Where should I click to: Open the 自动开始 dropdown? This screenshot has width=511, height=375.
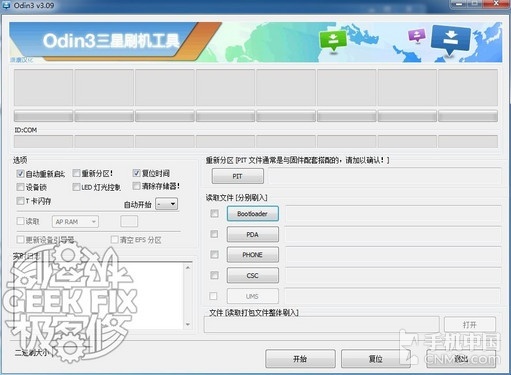[167, 204]
